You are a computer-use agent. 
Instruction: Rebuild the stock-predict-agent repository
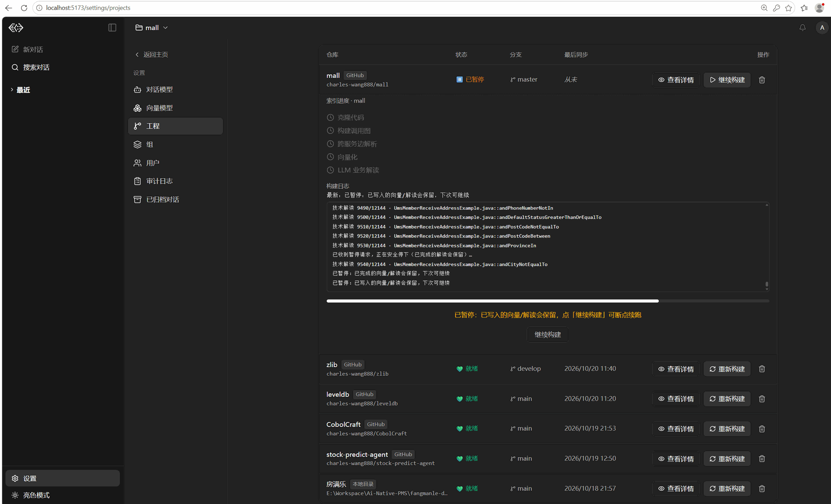(x=727, y=459)
